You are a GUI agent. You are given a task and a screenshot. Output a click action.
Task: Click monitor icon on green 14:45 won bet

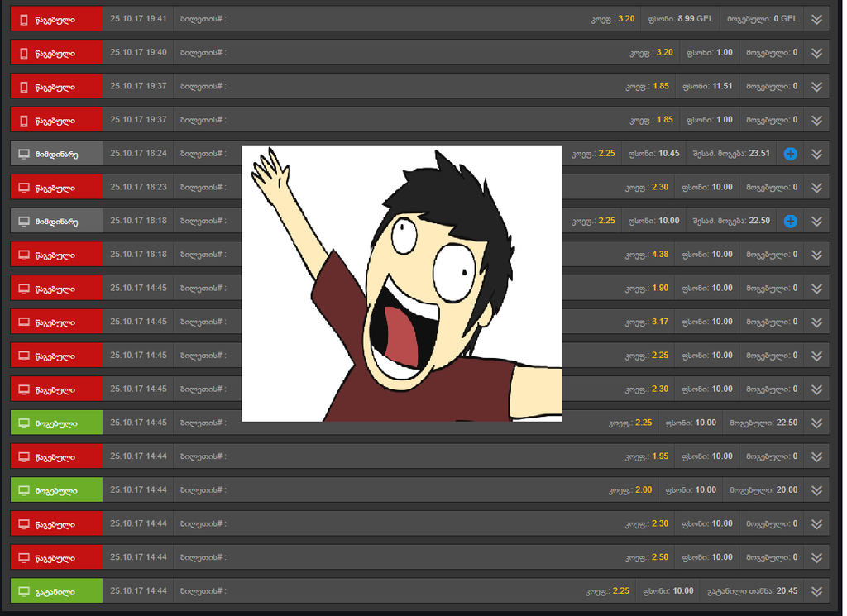pos(24,423)
